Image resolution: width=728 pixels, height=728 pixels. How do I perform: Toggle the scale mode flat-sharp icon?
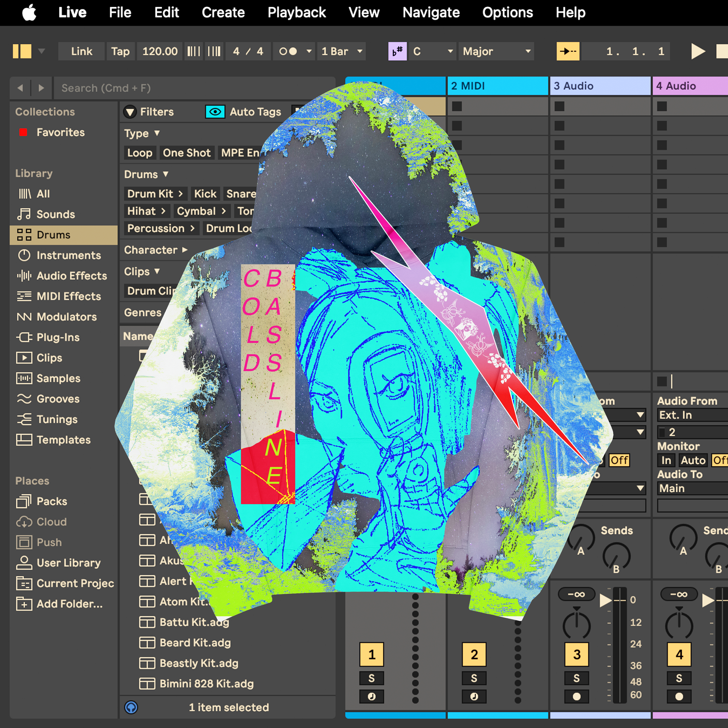pos(398,51)
